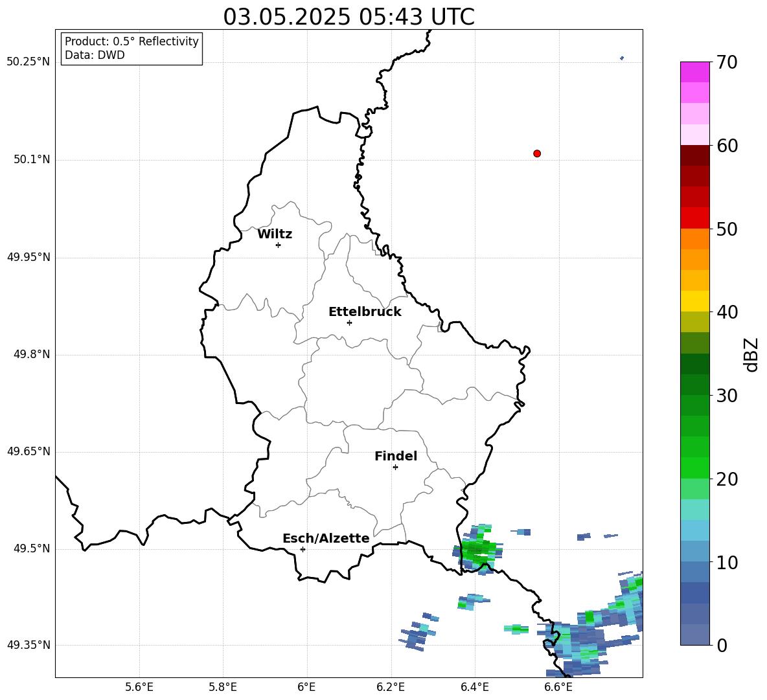Click the green radar echo near the Luxembourg border

478,549
